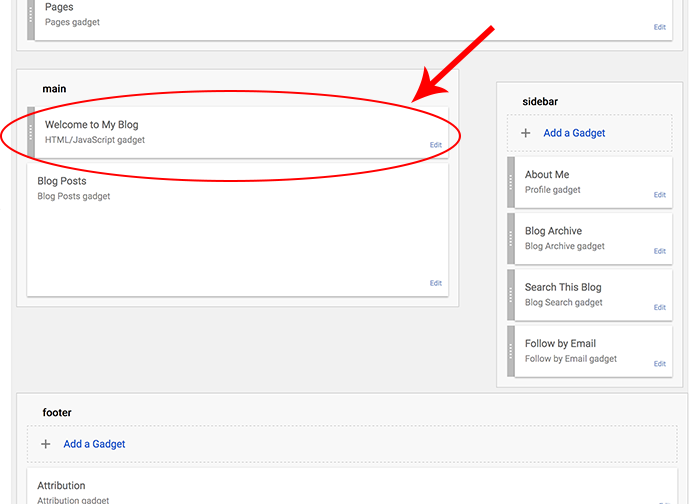Add a Gadget to the sidebar

(574, 133)
